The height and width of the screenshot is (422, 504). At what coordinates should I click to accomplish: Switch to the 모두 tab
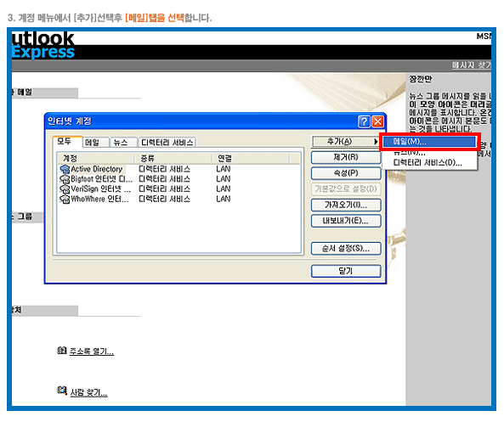point(67,141)
